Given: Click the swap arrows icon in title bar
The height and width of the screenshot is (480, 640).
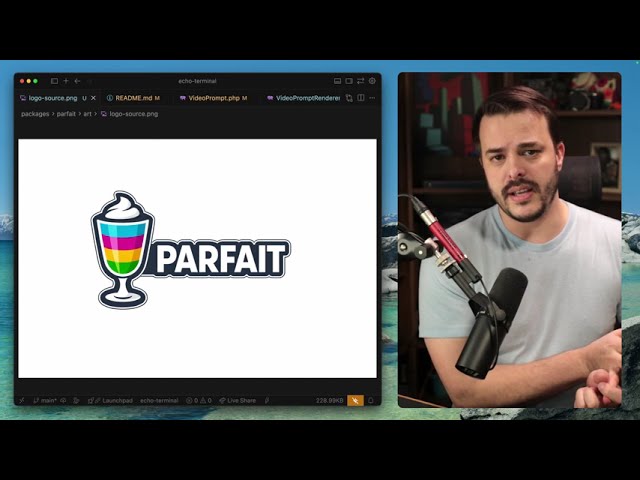Looking at the screenshot, I should pos(360,81).
